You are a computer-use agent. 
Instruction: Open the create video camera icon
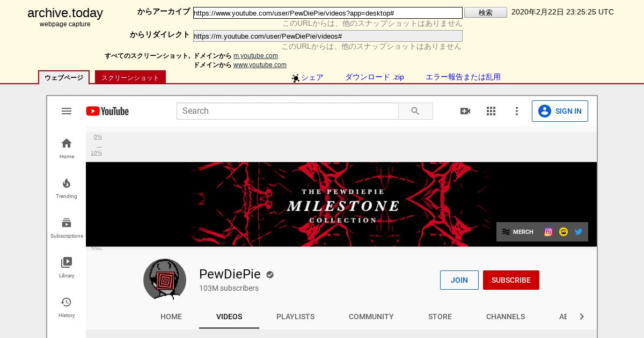(465, 111)
